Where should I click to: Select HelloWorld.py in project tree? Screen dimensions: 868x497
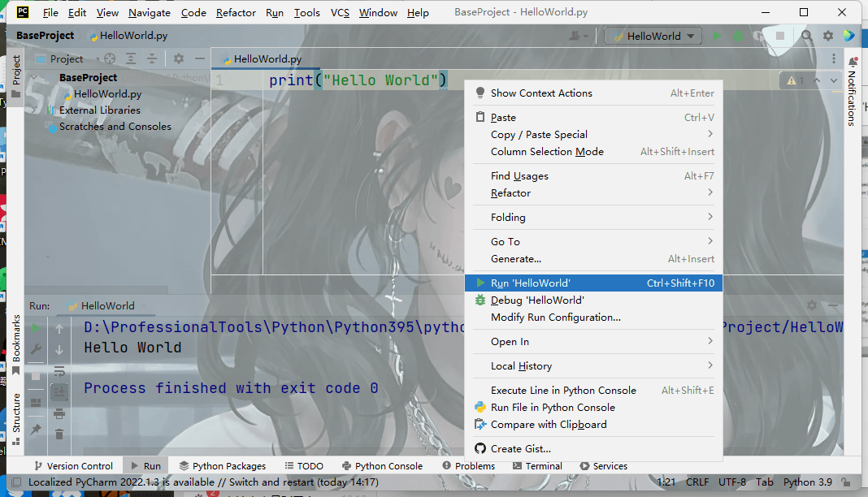click(107, 94)
